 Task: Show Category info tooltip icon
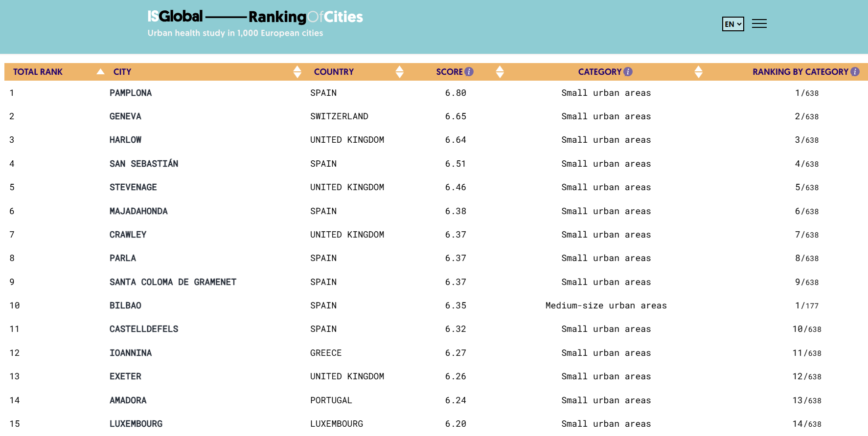pyautogui.click(x=628, y=72)
